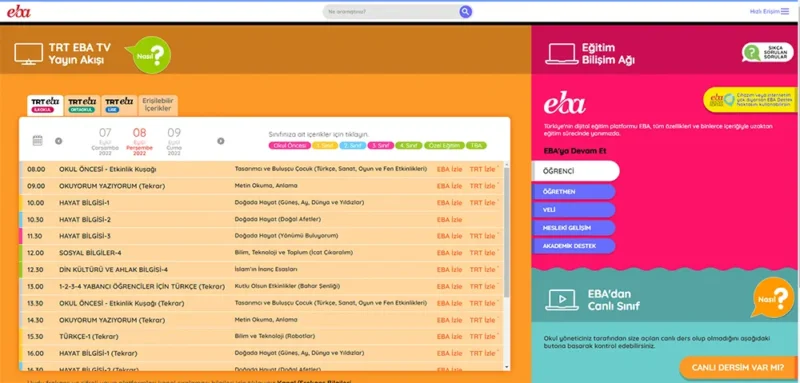Image resolution: width=800 pixels, height=383 pixels.
Task: Select date 07 Eylül Çarşamba
Action: click(105, 141)
